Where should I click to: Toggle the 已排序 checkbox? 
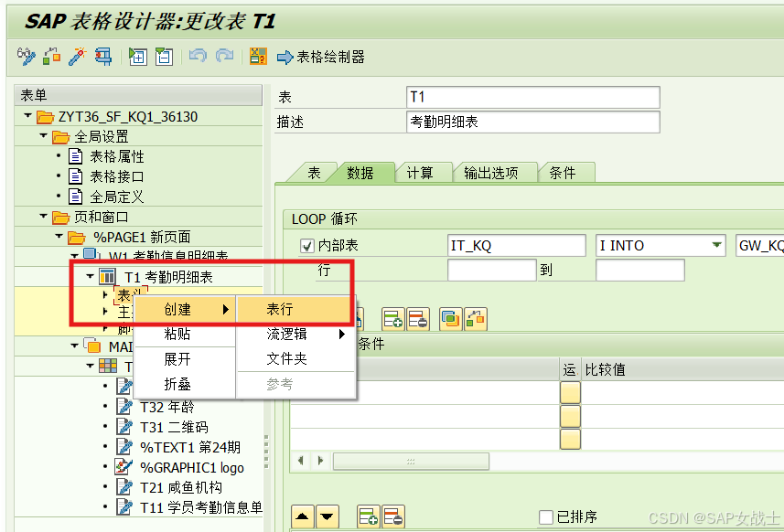pyautogui.click(x=546, y=516)
